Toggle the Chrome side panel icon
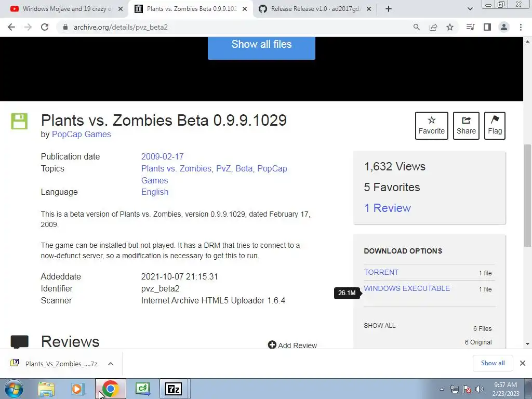This screenshot has width=532, height=399. (x=487, y=27)
